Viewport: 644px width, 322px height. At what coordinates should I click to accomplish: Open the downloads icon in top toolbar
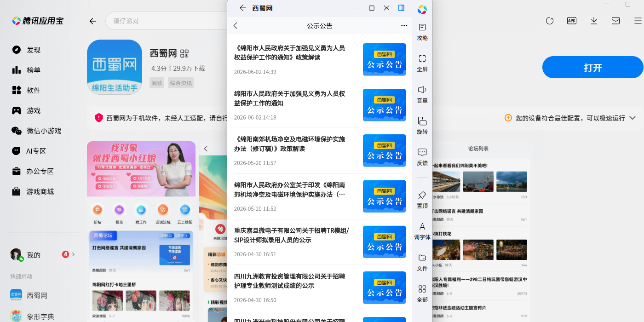tap(594, 21)
